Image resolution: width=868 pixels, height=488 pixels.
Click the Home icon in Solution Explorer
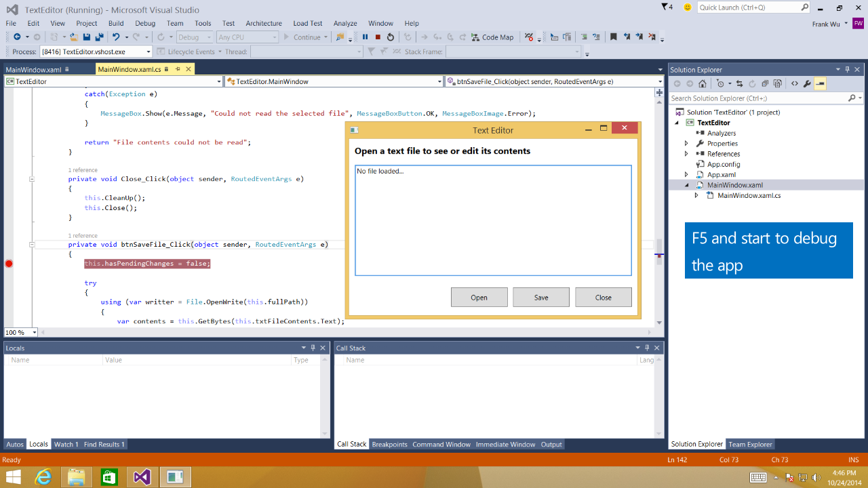[703, 84]
